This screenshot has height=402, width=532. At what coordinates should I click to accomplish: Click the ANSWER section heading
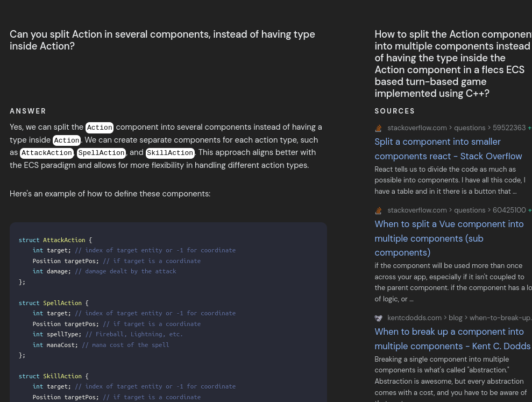coord(28,111)
